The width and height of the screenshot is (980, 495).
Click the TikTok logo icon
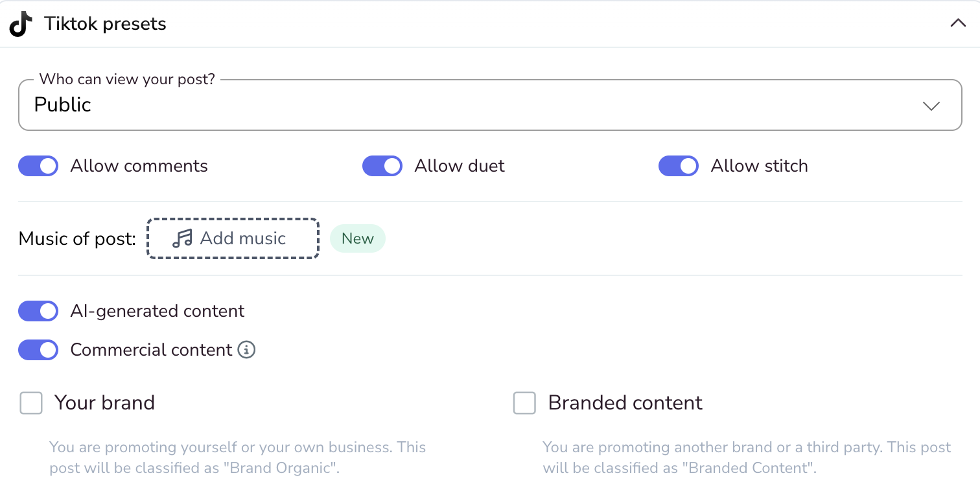[21, 24]
